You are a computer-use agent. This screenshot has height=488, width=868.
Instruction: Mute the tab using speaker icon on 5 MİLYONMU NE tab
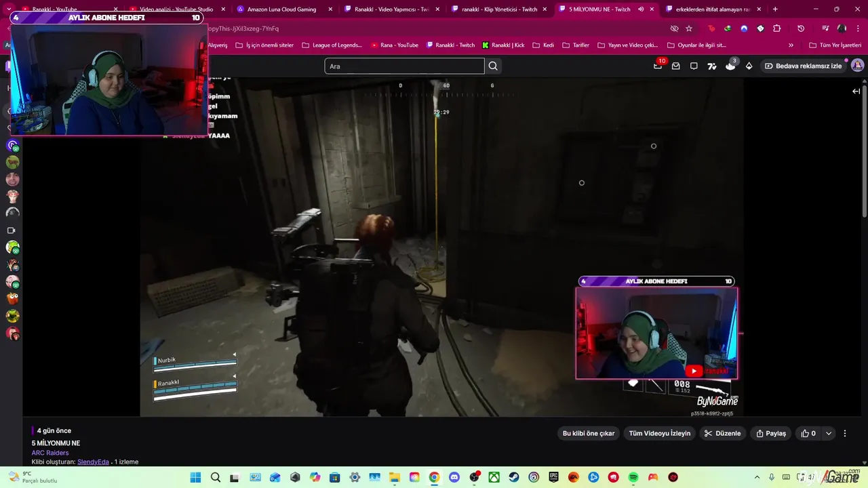641,9
